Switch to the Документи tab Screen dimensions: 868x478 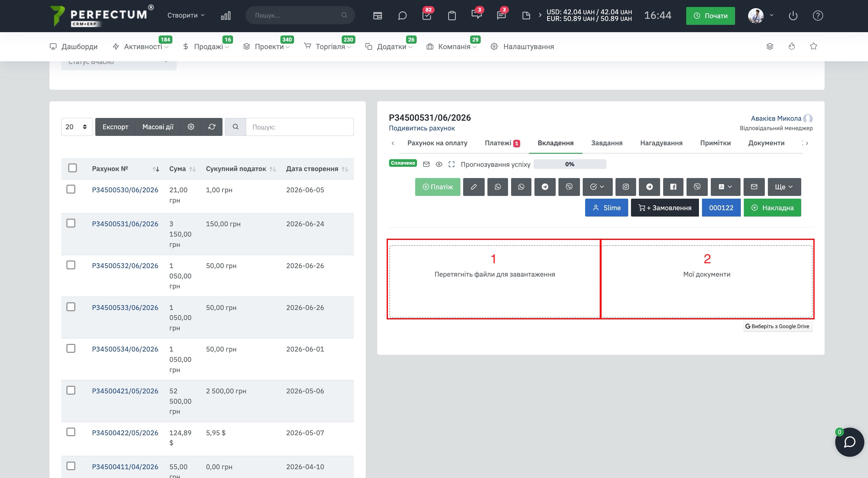[x=766, y=143]
